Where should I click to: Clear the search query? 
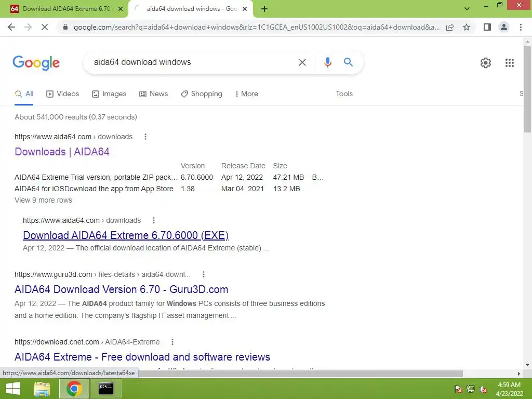point(302,62)
